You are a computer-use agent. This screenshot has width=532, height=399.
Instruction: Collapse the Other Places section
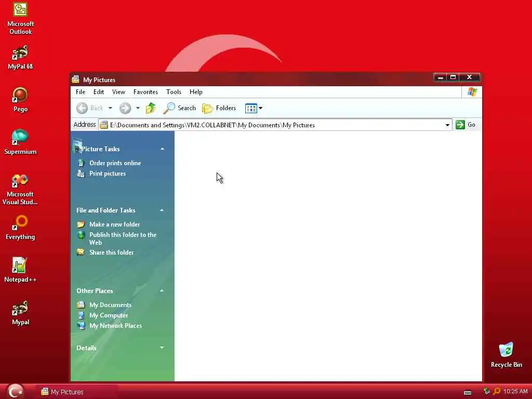[162, 291]
